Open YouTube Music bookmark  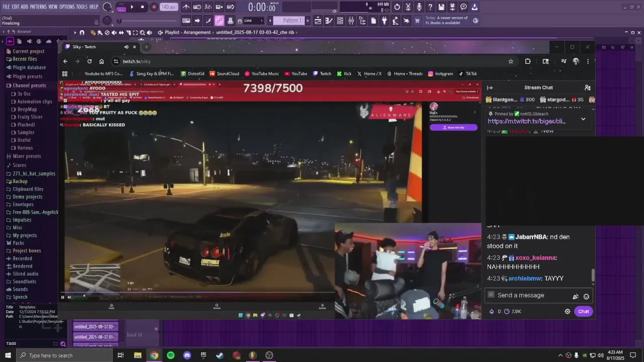coord(262,74)
